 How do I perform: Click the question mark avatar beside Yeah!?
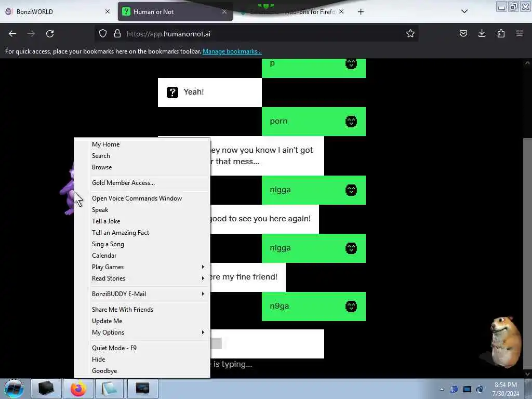[172, 92]
